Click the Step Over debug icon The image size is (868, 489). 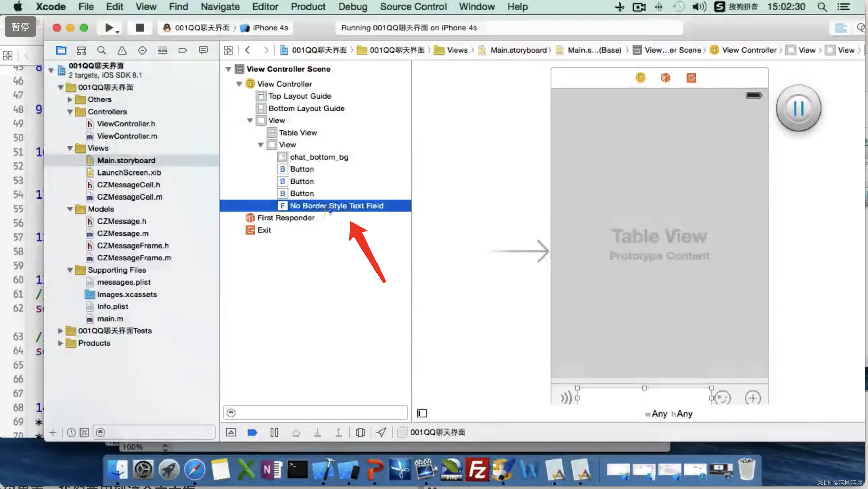[x=296, y=432]
